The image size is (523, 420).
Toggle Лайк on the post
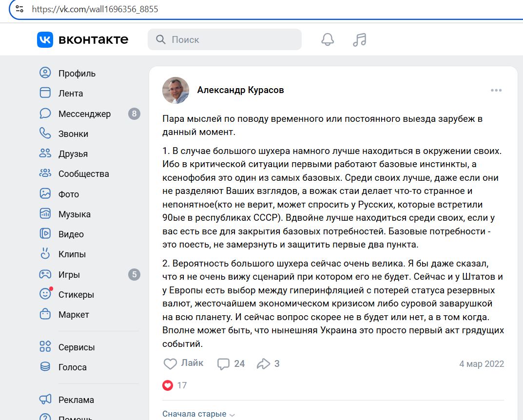click(x=183, y=363)
